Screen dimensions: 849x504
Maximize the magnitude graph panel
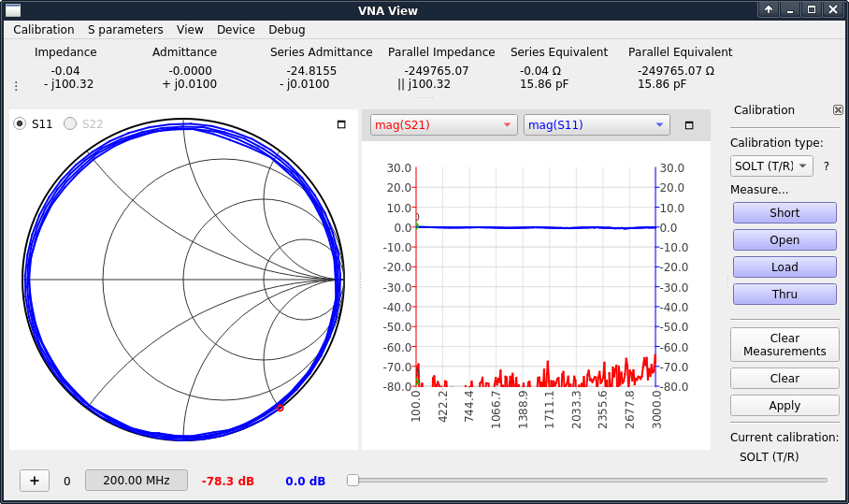tap(689, 125)
